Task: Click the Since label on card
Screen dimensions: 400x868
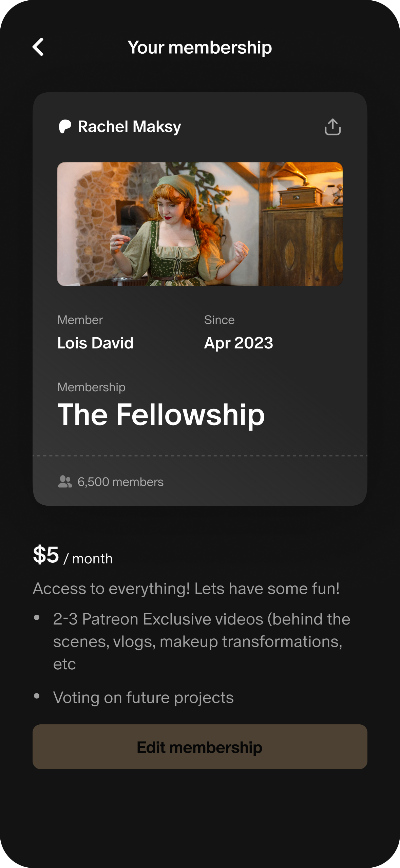Action: tap(219, 320)
